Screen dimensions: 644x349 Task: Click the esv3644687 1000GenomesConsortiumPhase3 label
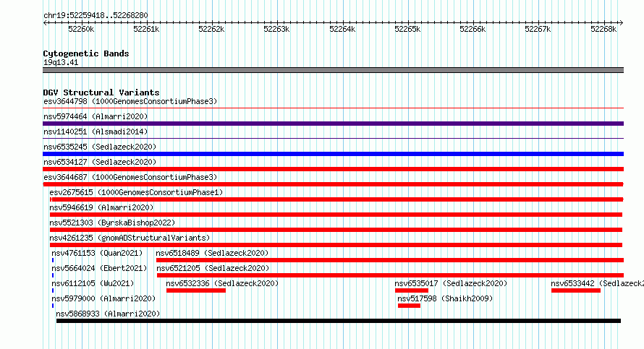[130, 177]
